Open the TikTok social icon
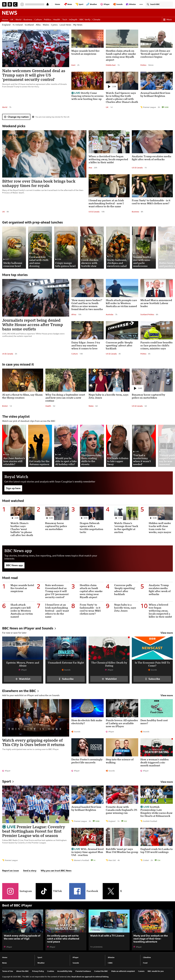The width and height of the screenshot is (175, 980). 44,891
